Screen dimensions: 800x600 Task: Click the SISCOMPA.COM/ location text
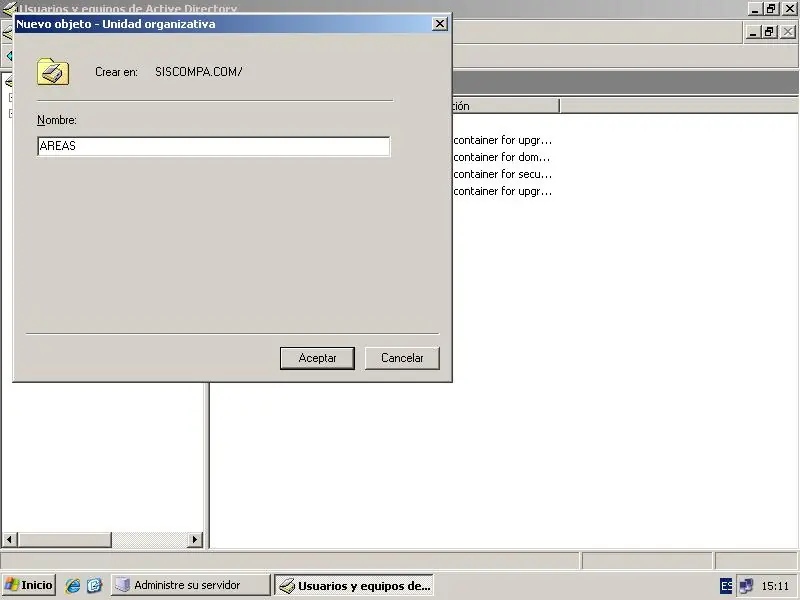click(x=198, y=72)
